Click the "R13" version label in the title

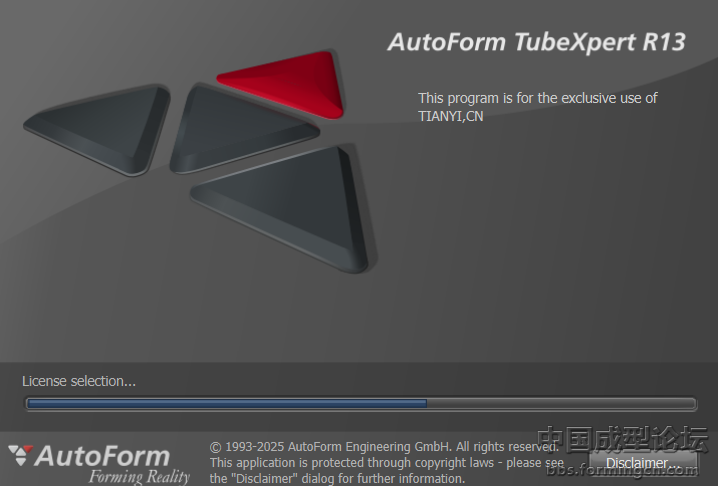tap(666, 42)
